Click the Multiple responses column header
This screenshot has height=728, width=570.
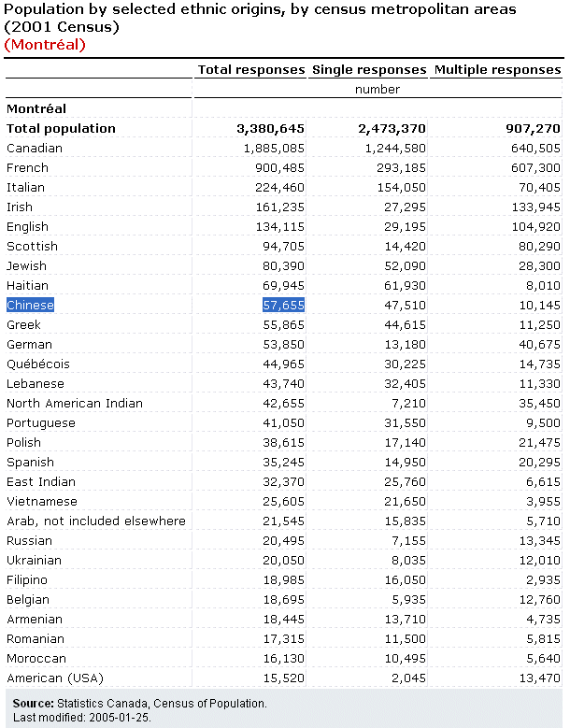click(497, 69)
